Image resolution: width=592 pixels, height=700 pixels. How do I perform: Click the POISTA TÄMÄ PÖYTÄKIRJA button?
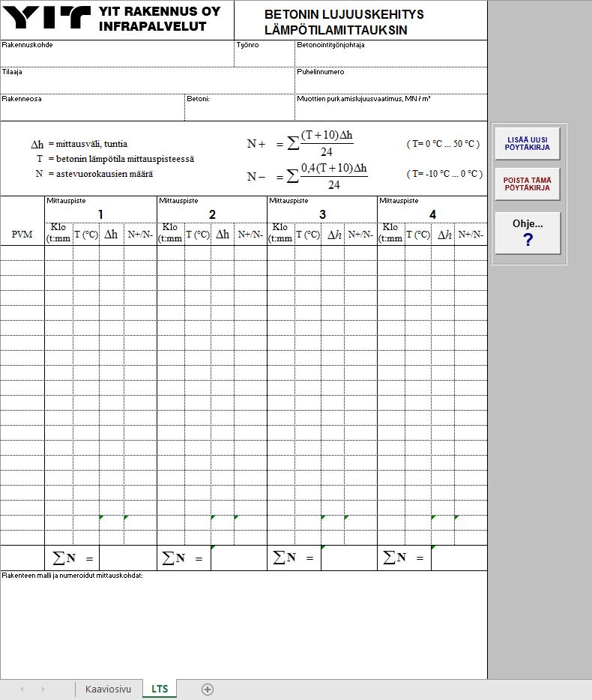point(528,184)
